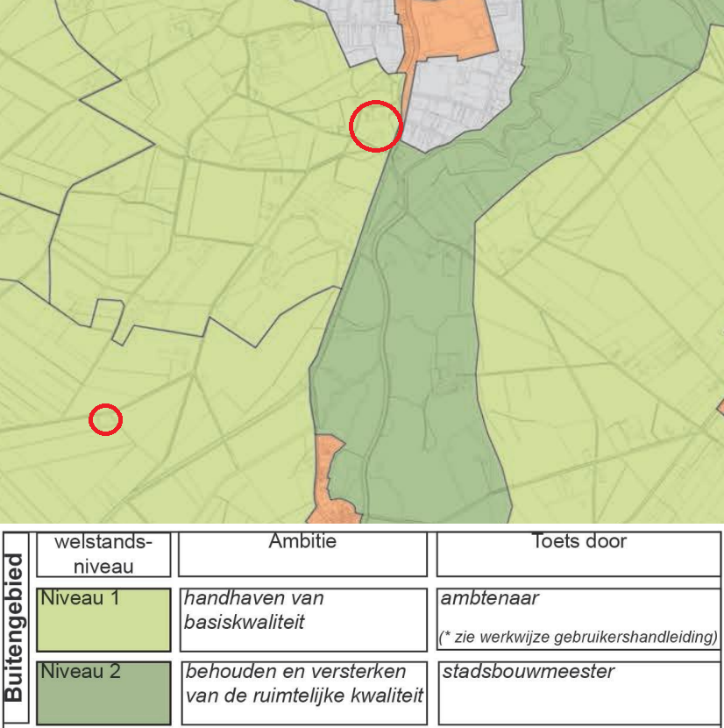Click the 'handhaven van basiskwaliteit' cell
The height and width of the screenshot is (728, 724).
click(303, 620)
